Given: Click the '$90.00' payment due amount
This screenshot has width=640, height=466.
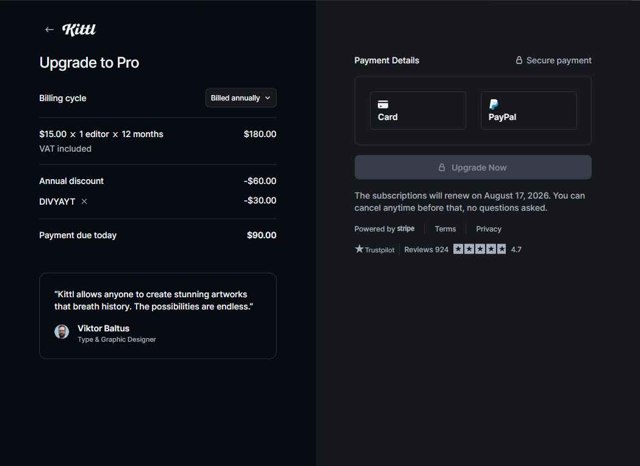Looking at the screenshot, I should pyautogui.click(x=262, y=235).
